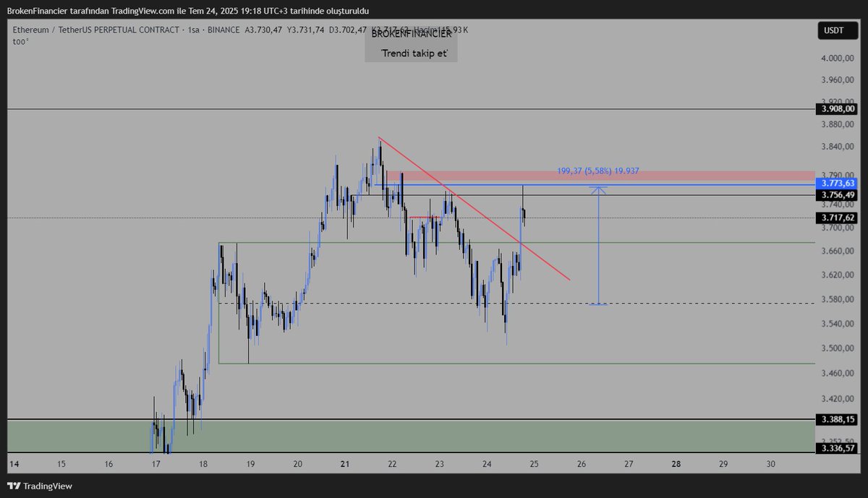
Task: Select the blue vertical measure arrow
Action: click(x=597, y=245)
